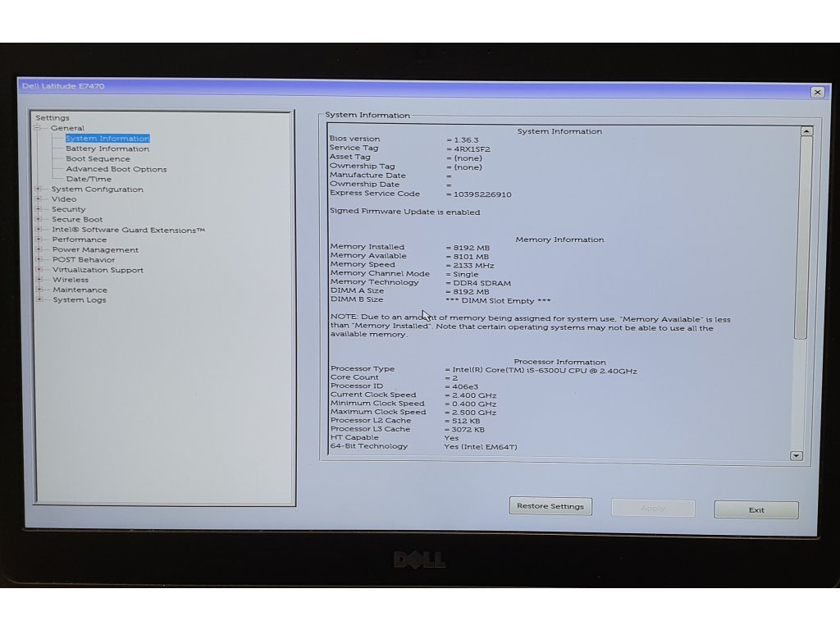The width and height of the screenshot is (840, 630).
Task: Click the Minimum Clock Speed value 0.400 GHz
Action: point(473,404)
